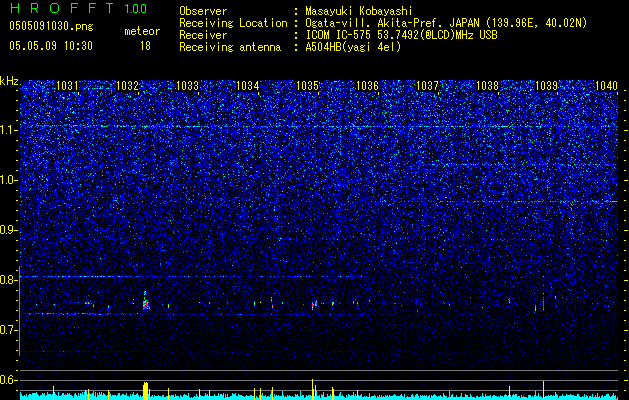Click the Receiver label
This screenshot has width=629, height=400.
pos(203,35)
